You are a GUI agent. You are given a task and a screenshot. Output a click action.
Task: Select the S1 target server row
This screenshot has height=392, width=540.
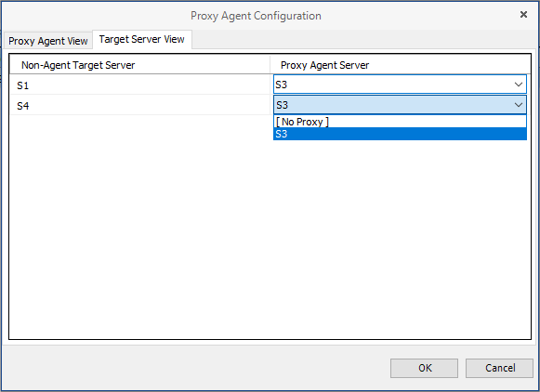coord(139,85)
